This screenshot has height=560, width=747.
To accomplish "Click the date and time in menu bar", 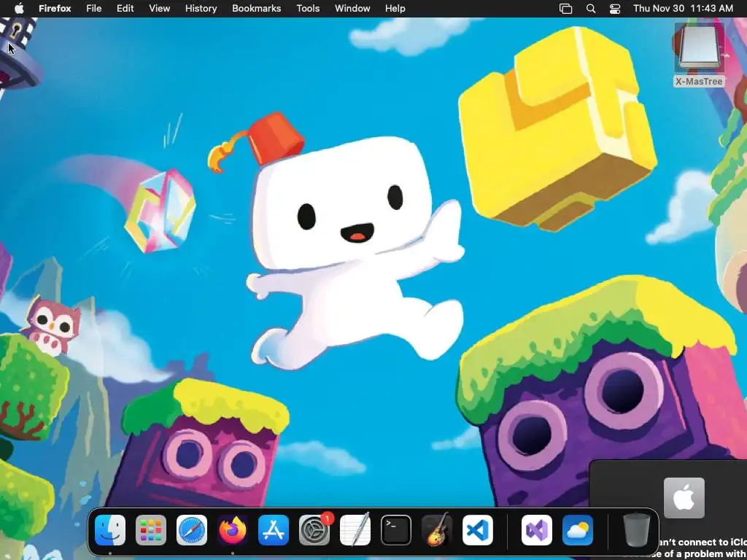I will [683, 9].
